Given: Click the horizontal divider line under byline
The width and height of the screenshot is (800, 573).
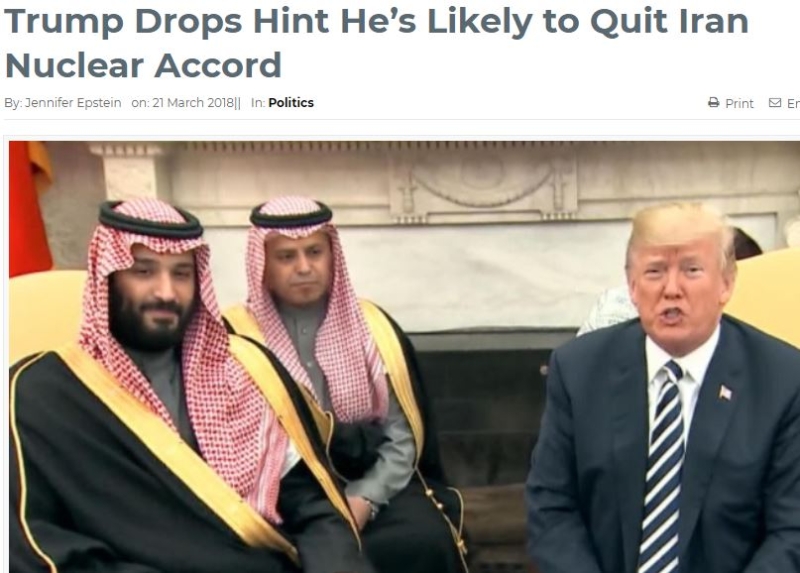Looking at the screenshot, I should pos(402,119).
